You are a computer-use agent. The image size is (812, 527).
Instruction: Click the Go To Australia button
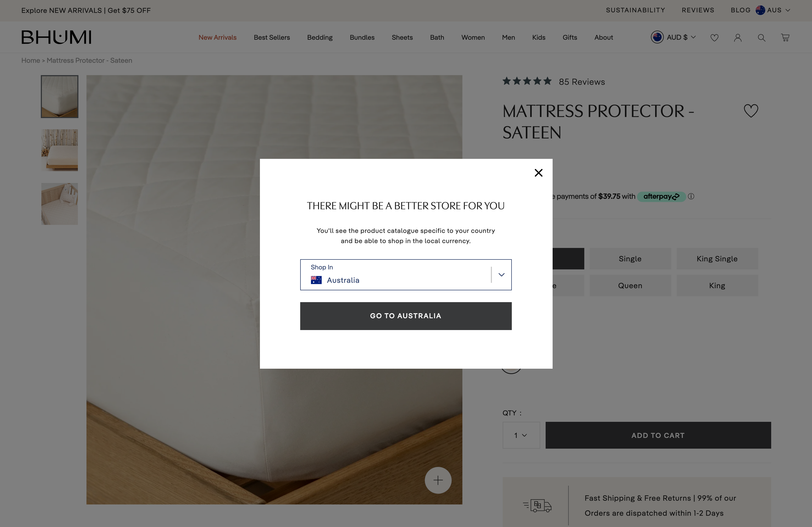point(406,316)
